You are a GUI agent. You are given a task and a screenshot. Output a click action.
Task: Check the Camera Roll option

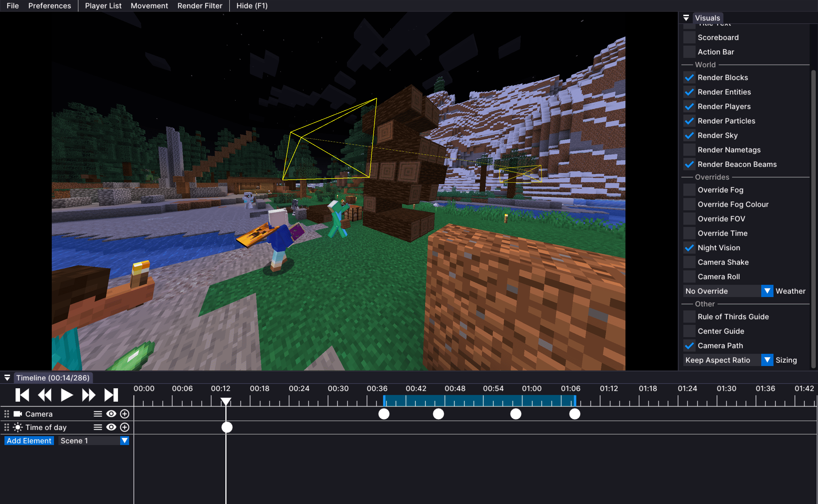(689, 277)
